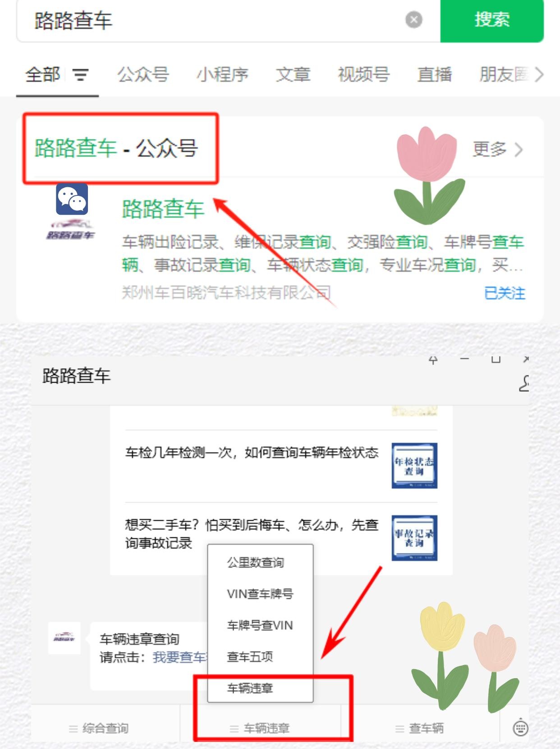
Task: Open the 年检状态查询 article thumbnail
Action: click(414, 466)
